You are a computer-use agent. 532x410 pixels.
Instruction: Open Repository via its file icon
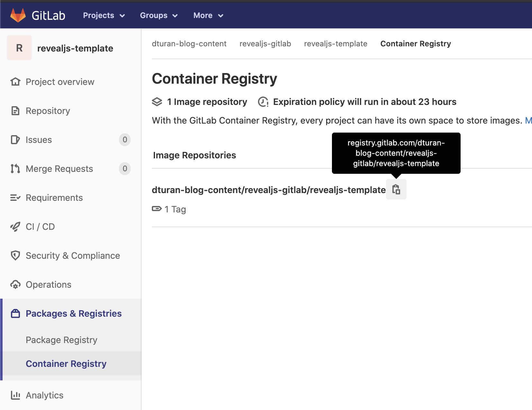click(15, 111)
